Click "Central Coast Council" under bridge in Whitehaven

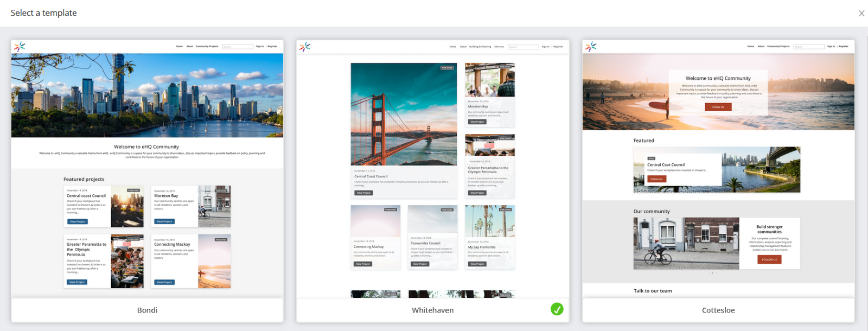coord(371,176)
